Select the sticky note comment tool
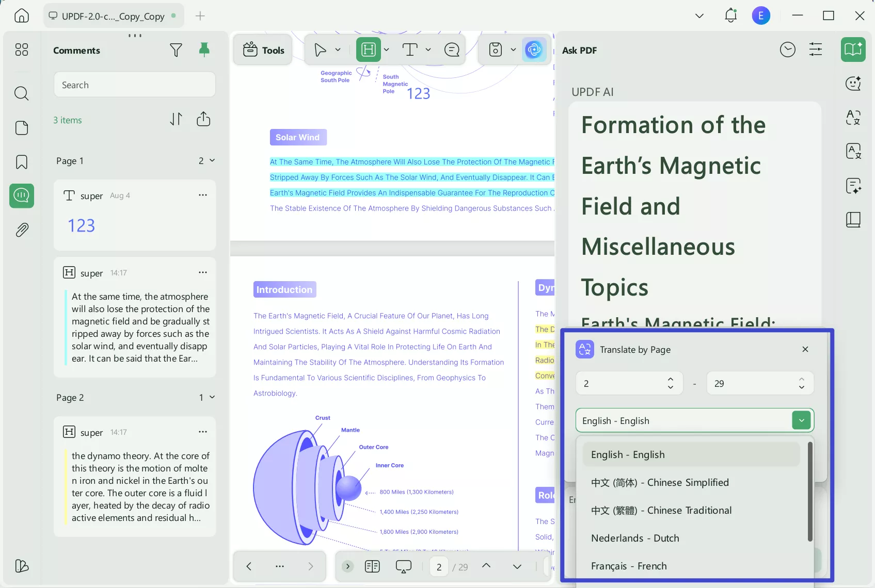The height and width of the screenshot is (588, 875). coord(452,50)
